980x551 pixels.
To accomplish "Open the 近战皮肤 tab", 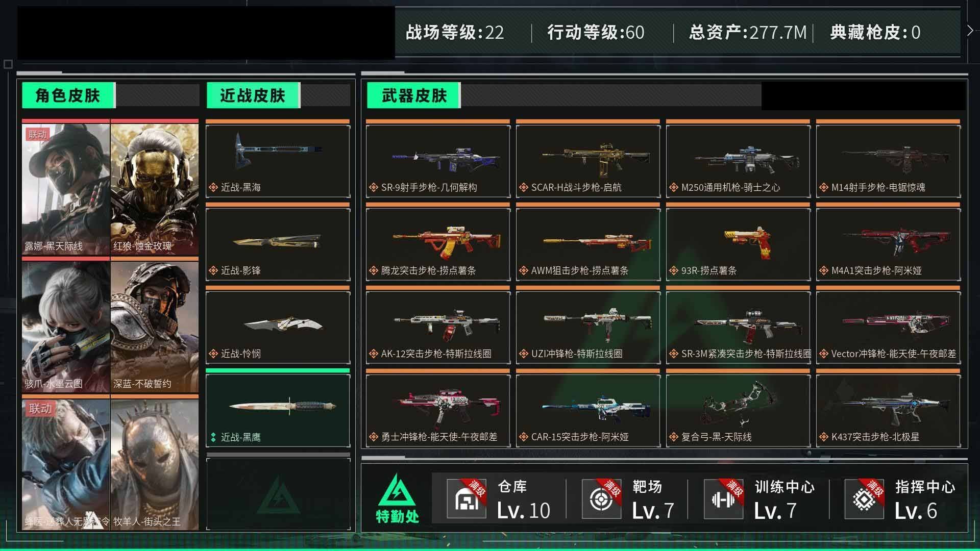I will click(x=253, y=95).
